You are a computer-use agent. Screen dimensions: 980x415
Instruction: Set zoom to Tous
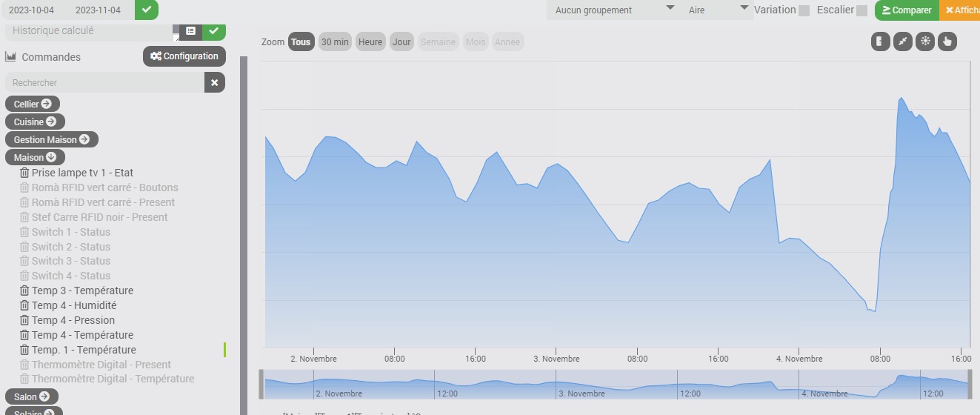coord(301,42)
